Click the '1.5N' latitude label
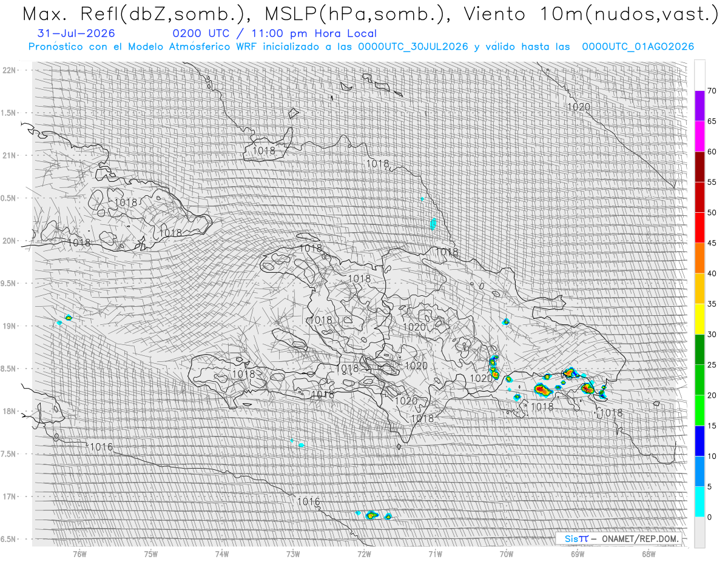 (9, 113)
